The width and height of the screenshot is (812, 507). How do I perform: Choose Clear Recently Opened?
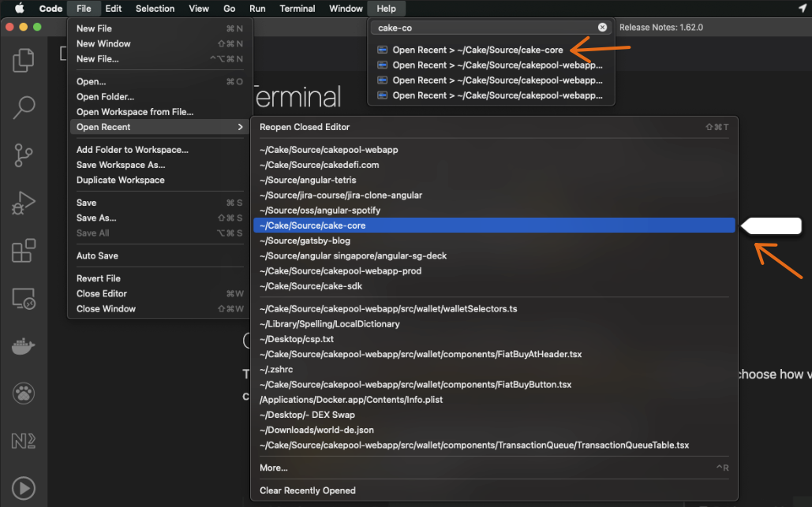pyautogui.click(x=494, y=490)
